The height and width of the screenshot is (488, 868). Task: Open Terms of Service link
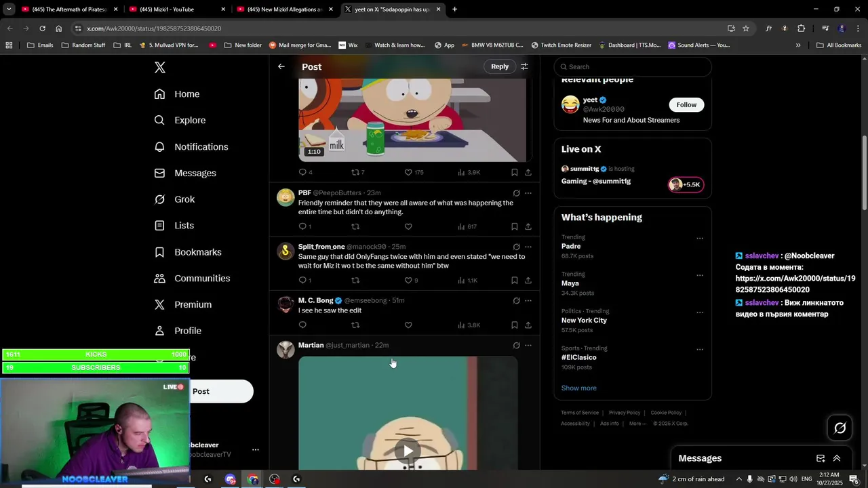580,413
